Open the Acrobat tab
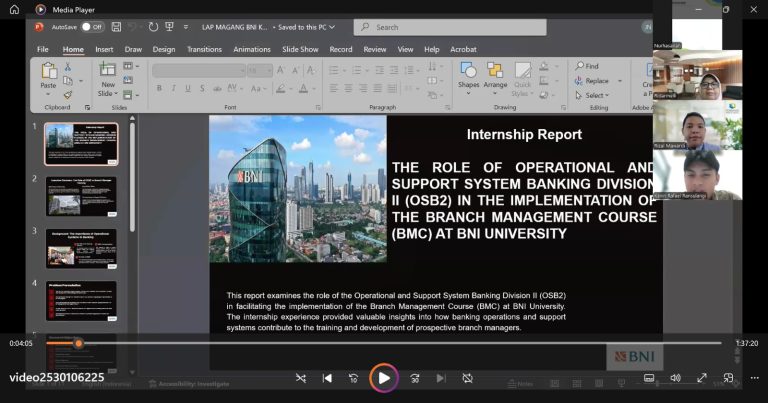 click(463, 49)
